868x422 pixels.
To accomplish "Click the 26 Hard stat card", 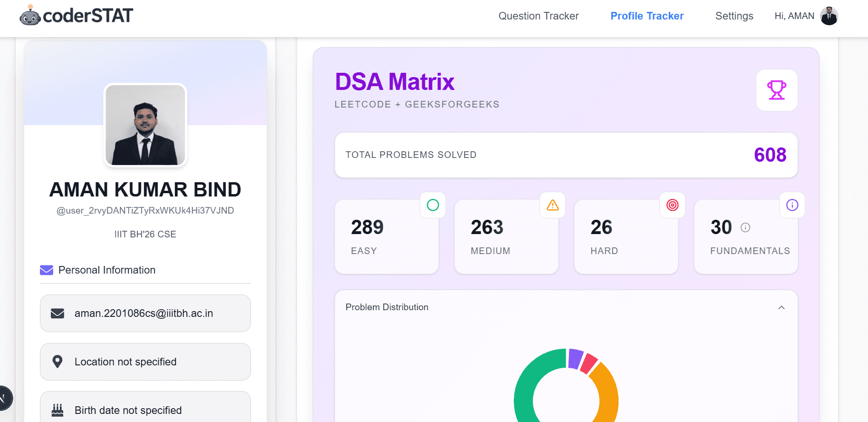I will point(626,236).
